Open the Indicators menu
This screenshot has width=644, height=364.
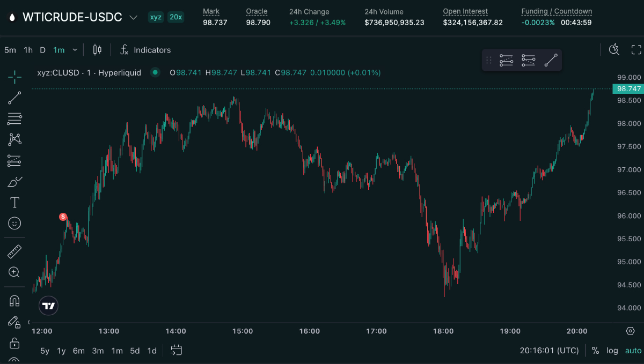pos(145,50)
